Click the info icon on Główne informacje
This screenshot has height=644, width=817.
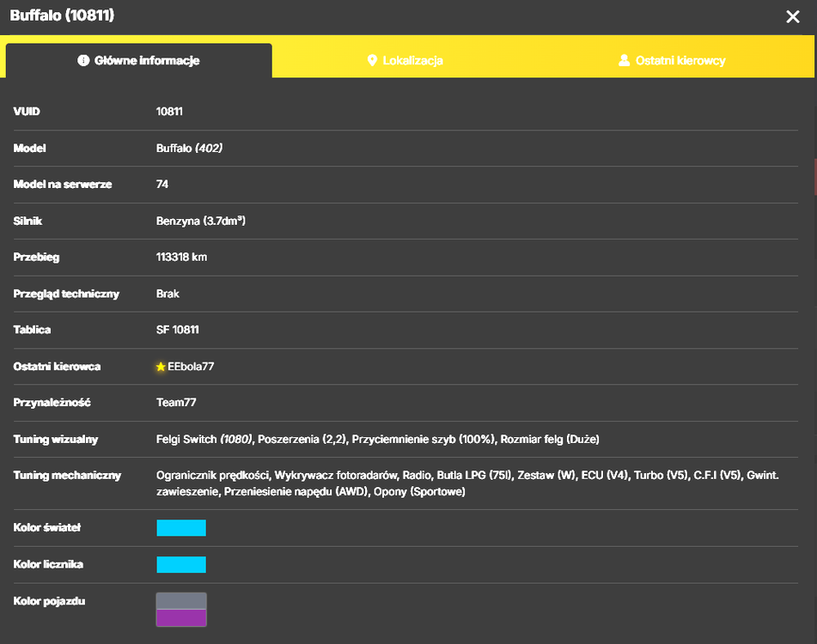click(83, 60)
